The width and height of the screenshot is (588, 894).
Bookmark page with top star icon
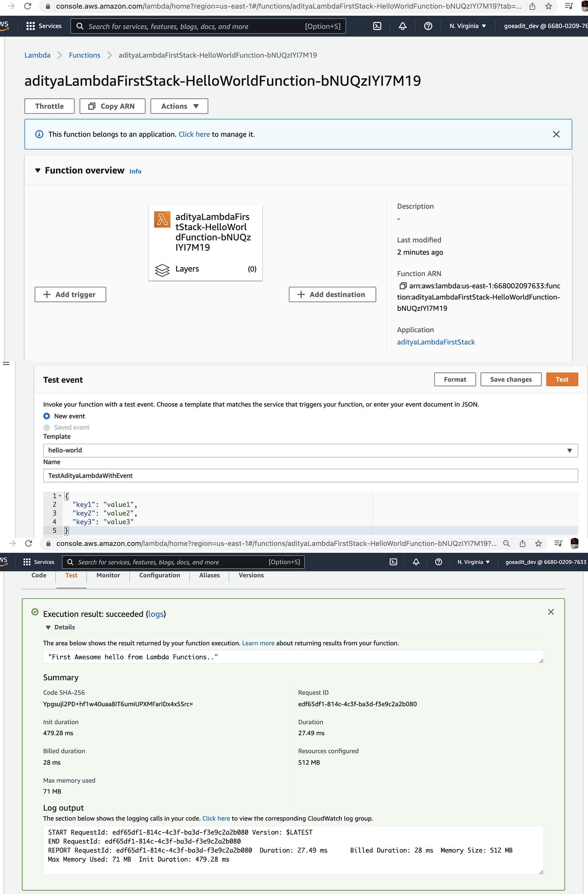(549, 6)
